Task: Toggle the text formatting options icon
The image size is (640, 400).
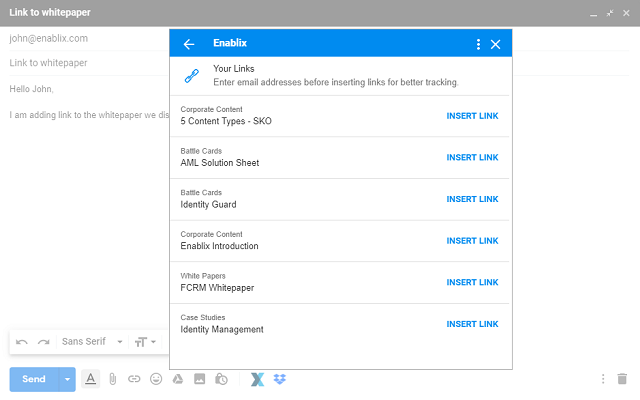Action: click(x=91, y=379)
